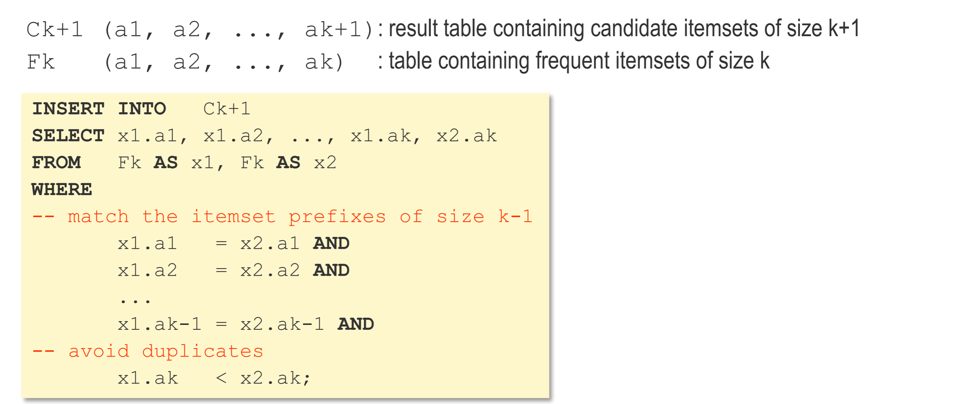Click 'Fk AS x2' in FROM clause
The height and width of the screenshot is (404, 980).
(288, 163)
